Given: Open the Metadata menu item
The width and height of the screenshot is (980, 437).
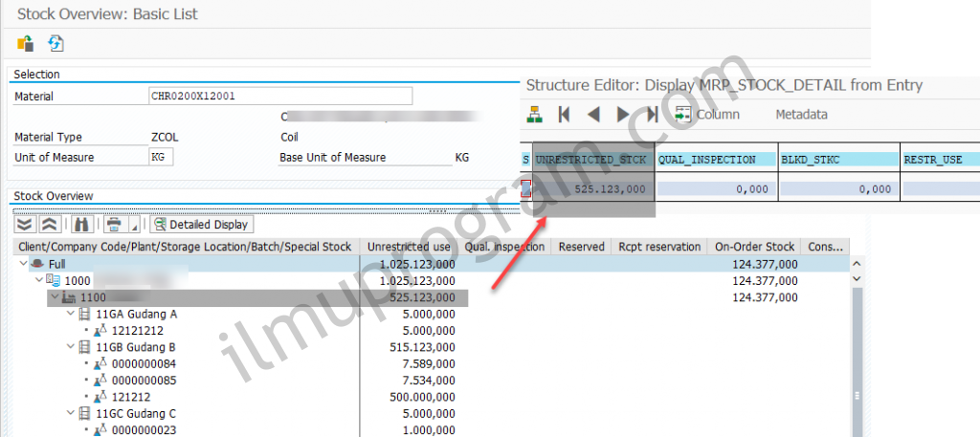Looking at the screenshot, I should (x=801, y=115).
